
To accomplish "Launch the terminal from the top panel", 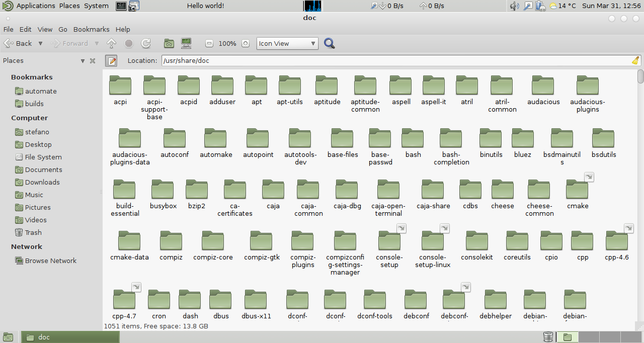I will [x=120, y=6].
